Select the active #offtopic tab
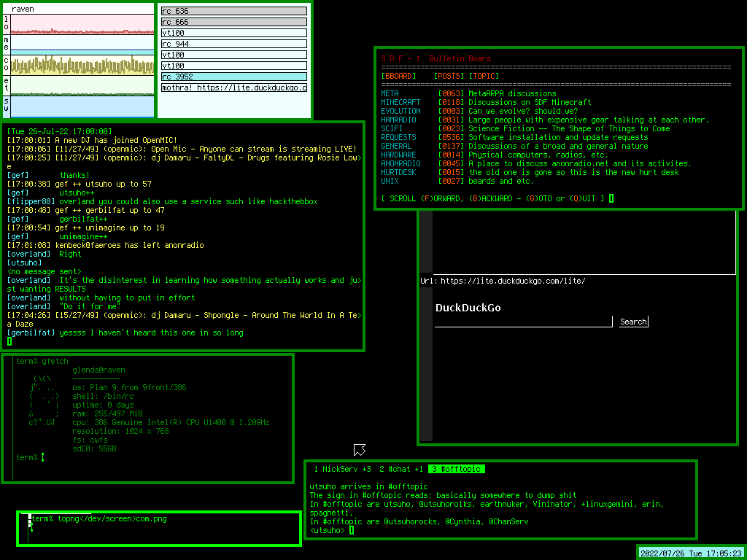This screenshot has height=560, width=747. 457,469
